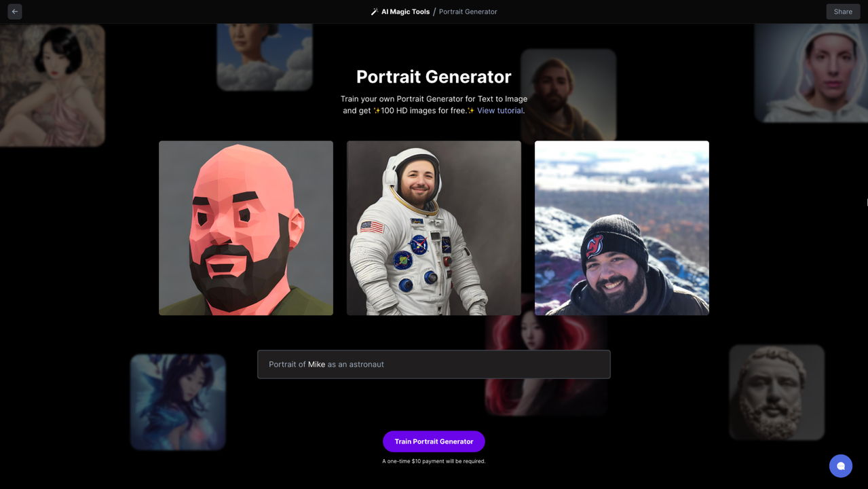
Task: Click the marble bust statue thumbnail
Action: [776, 393]
